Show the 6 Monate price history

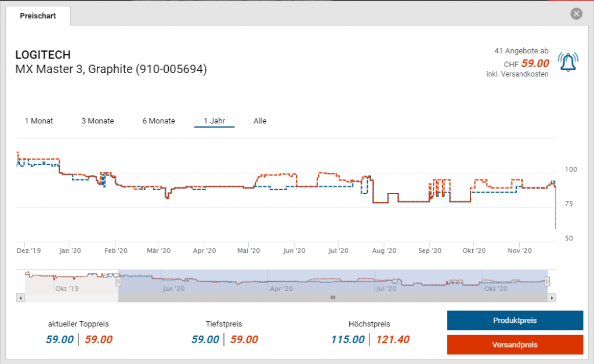[x=158, y=121]
